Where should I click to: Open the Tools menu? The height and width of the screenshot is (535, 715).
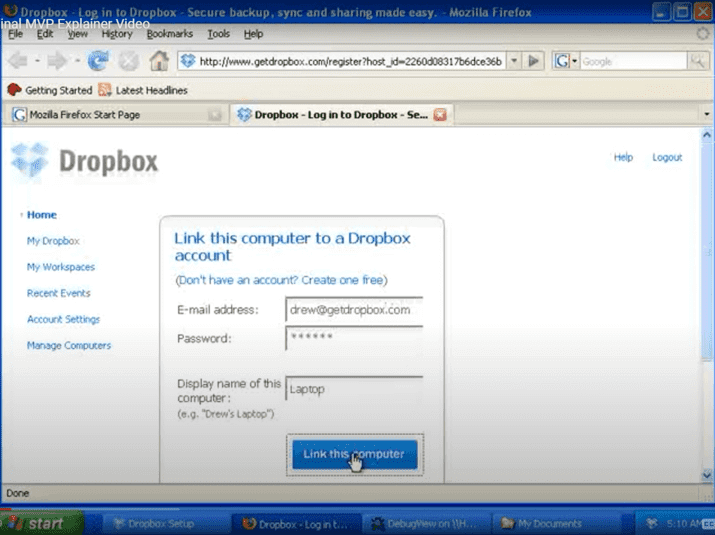pos(218,34)
